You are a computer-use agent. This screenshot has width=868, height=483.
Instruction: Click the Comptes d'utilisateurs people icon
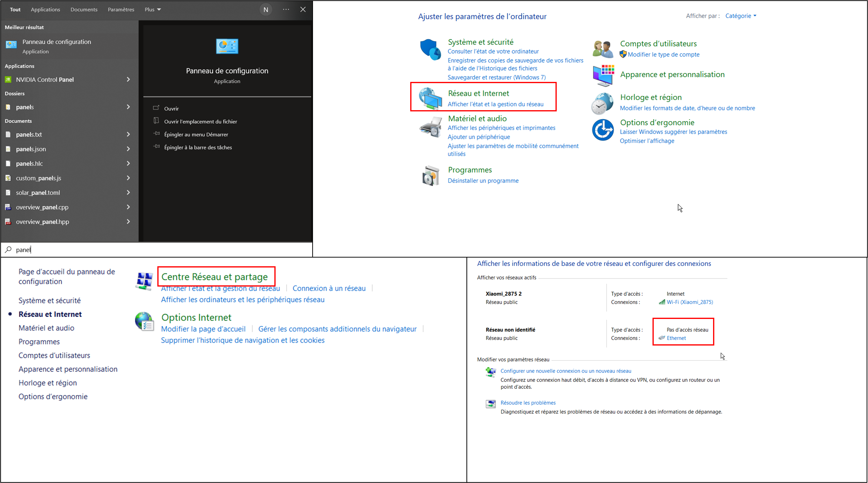coord(603,49)
